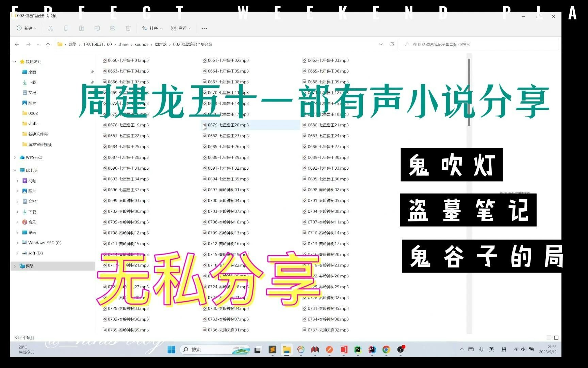Open 游戏宣传视频 folder in sidebar

point(40,144)
